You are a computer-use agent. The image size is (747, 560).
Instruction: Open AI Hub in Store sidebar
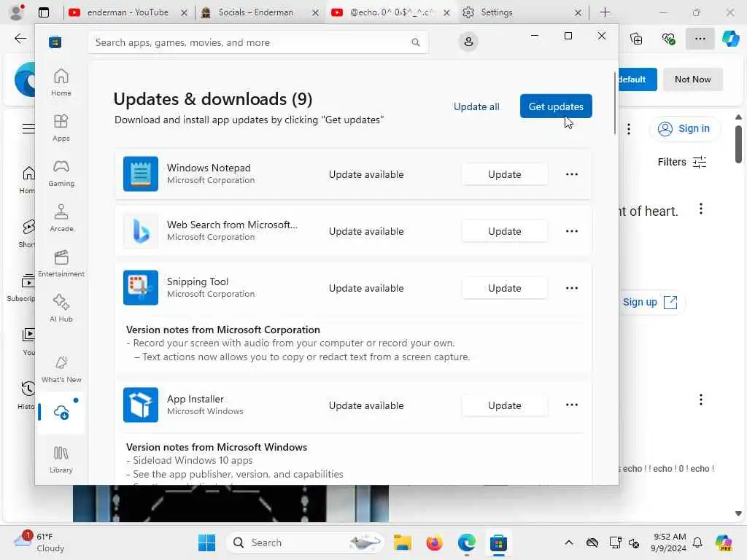(x=61, y=308)
